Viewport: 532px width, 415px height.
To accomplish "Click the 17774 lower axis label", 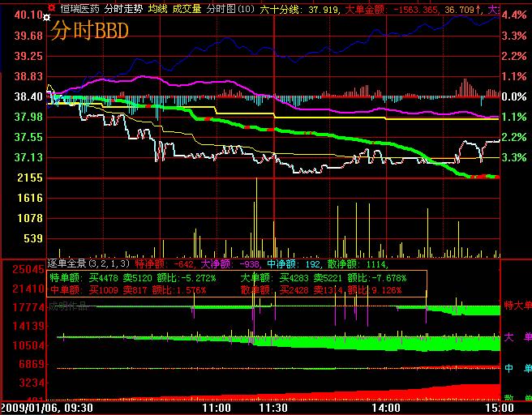I will tap(28, 307).
